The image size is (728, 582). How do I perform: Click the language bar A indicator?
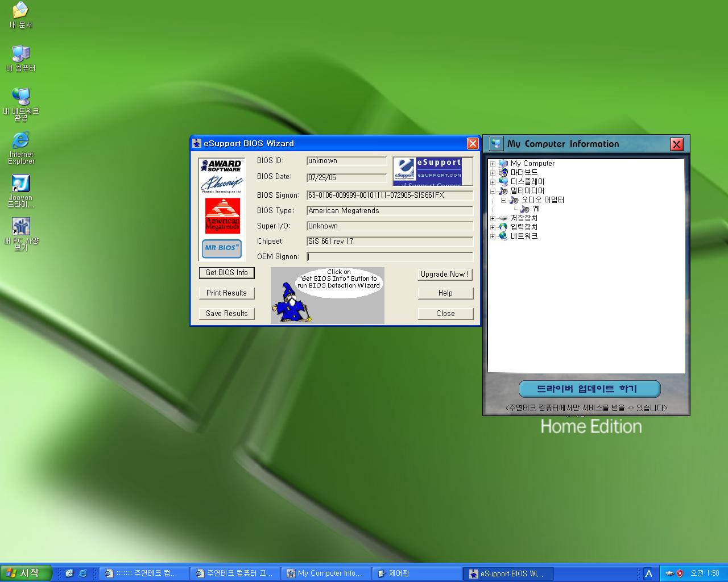(648, 574)
